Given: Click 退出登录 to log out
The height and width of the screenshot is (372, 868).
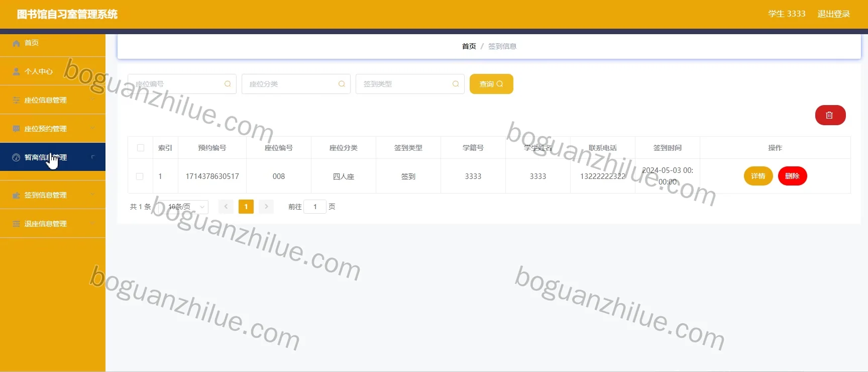Looking at the screenshot, I should point(834,14).
